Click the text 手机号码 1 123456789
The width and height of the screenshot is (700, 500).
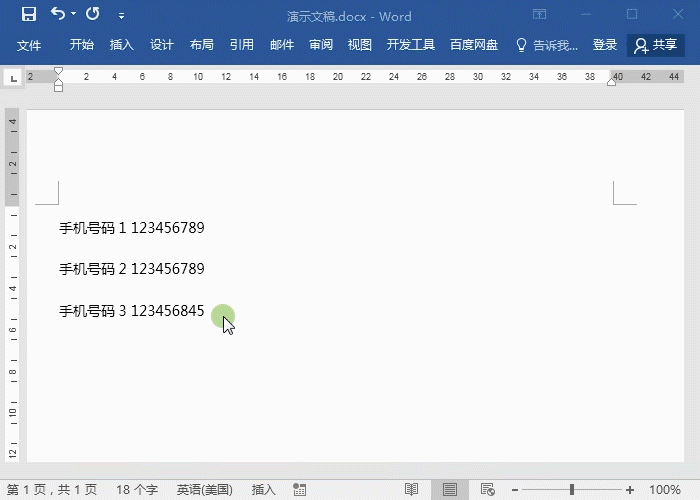(x=132, y=228)
